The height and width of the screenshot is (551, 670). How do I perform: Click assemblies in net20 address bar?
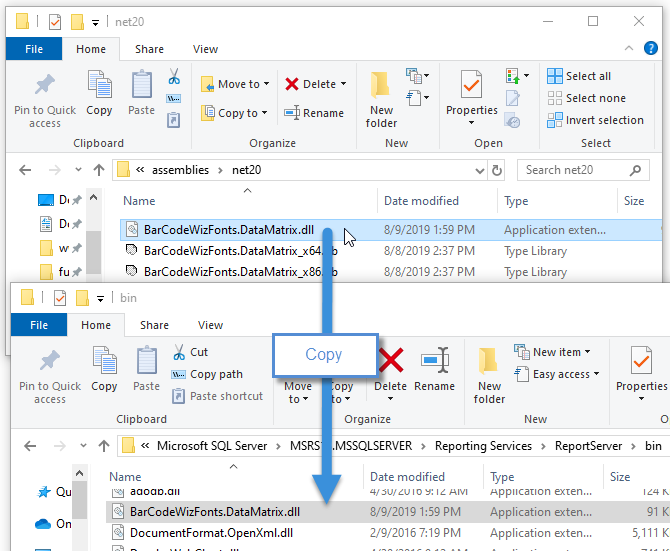pyautogui.click(x=180, y=170)
